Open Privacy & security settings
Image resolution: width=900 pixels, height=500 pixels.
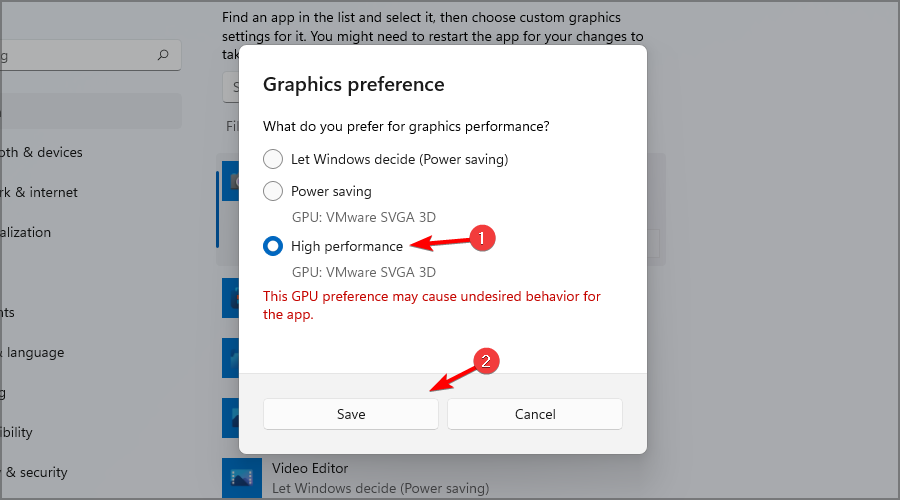click(34, 472)
